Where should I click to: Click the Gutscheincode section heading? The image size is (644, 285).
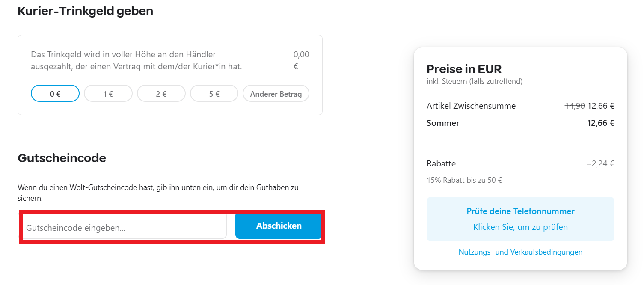pyautogui.click(x=61, y=158)
